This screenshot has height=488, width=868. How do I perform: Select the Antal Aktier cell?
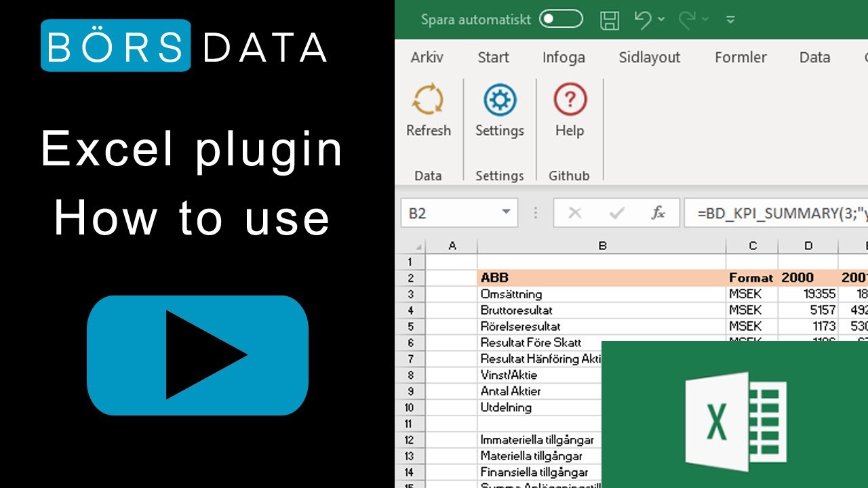pyautogui.click(x=540, y=391)
